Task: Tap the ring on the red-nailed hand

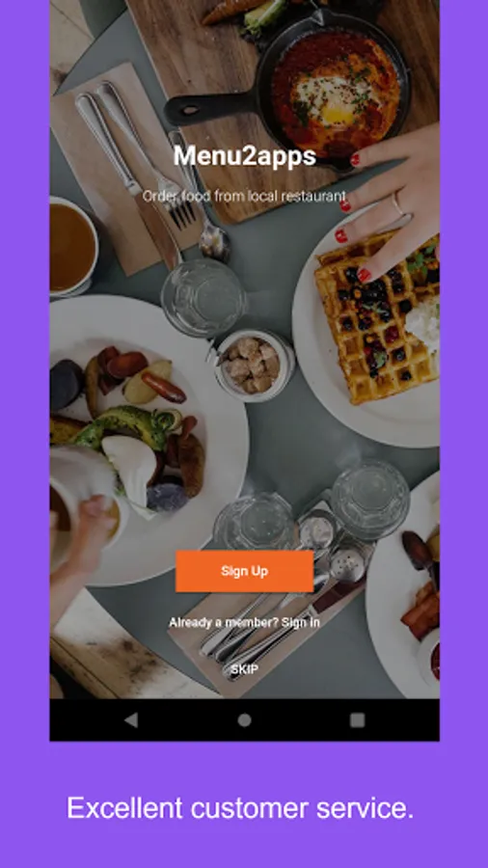Action: coord(396,204)
